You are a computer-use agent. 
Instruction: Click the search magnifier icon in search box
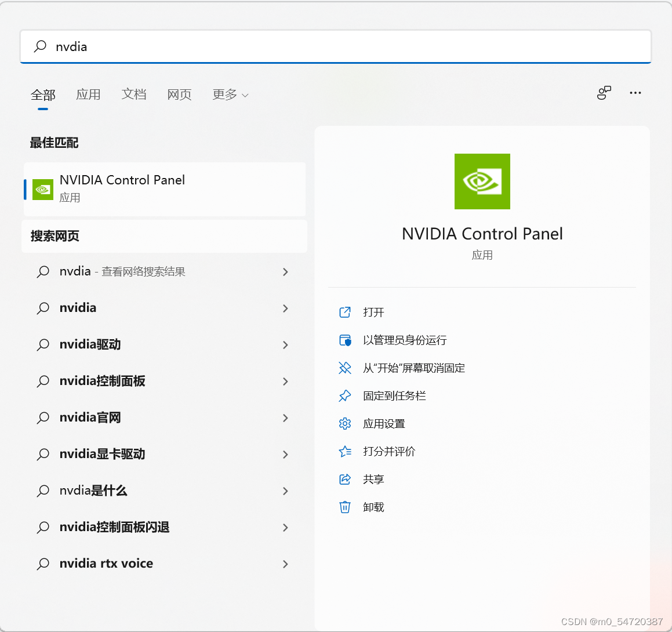point(40,46)
